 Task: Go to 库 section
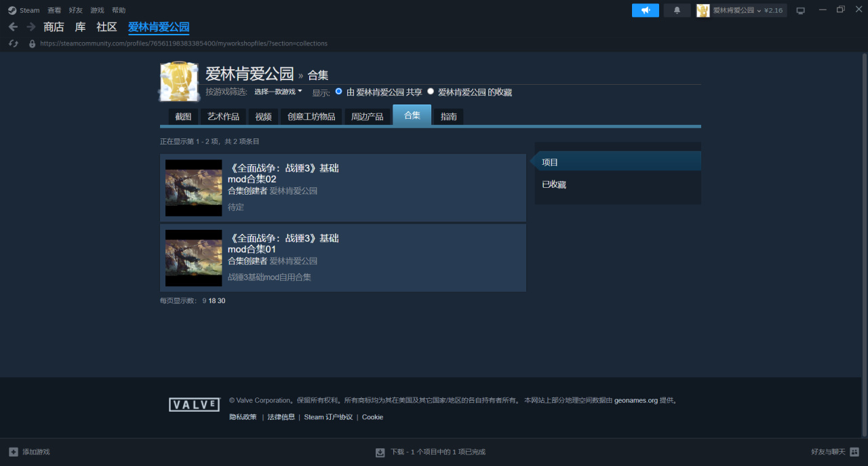[80, 27]
